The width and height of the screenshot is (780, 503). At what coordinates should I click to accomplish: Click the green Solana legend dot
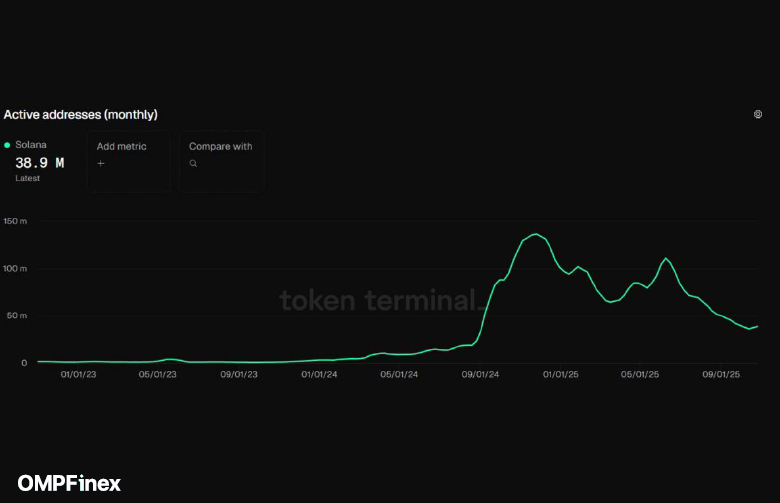(x=7, y=145)
